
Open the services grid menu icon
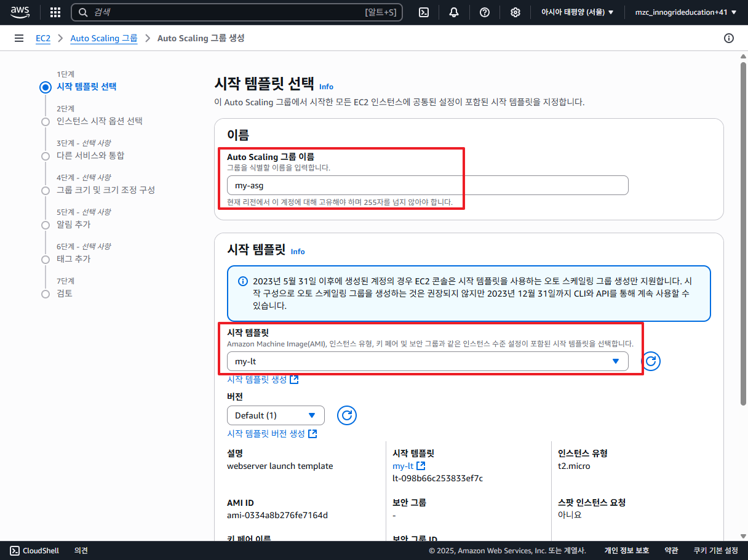[x=55, y=12]
